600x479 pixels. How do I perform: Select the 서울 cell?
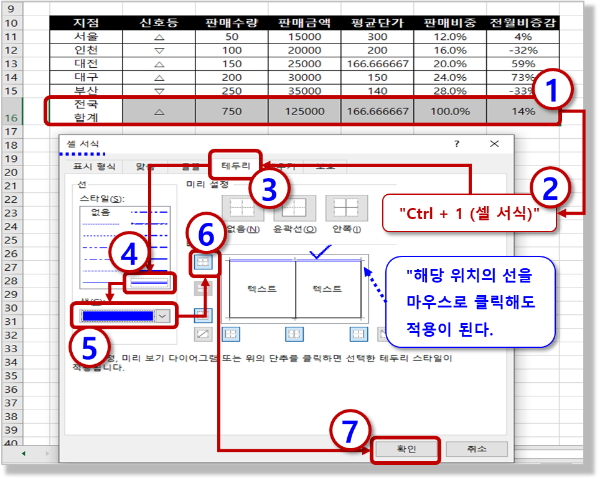pos(86,37)
